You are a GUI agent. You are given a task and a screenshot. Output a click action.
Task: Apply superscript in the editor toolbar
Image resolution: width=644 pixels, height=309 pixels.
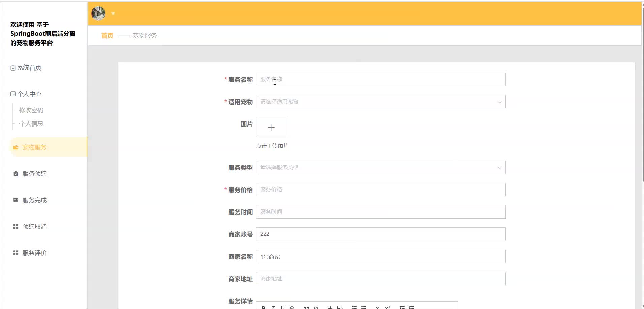(x=387, y=307)
